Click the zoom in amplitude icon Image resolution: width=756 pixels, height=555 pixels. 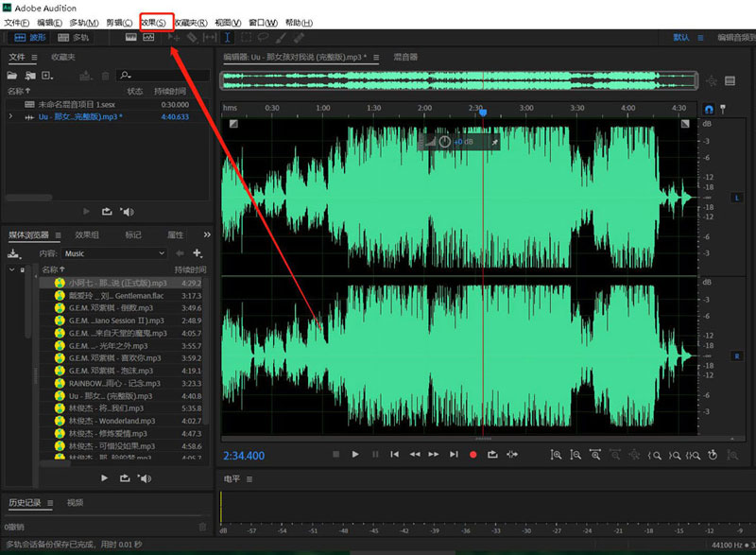click(556, 455)
